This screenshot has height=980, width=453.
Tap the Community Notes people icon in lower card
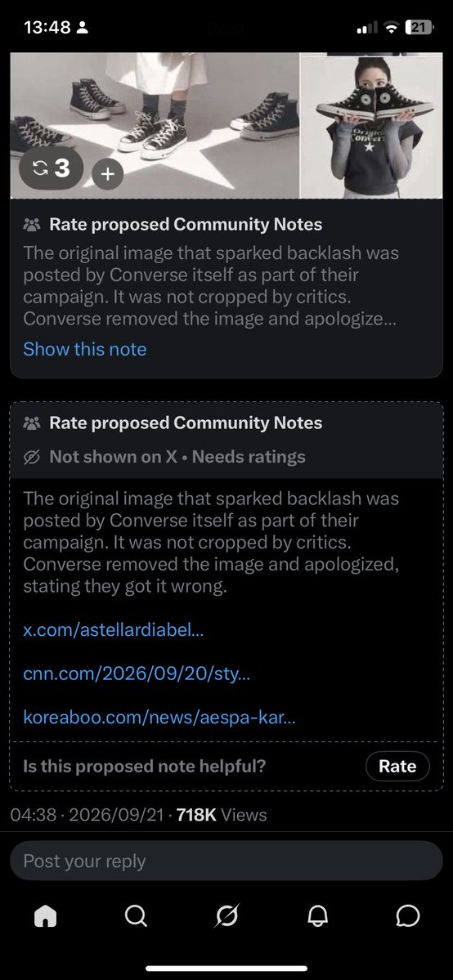pos(31,423)
